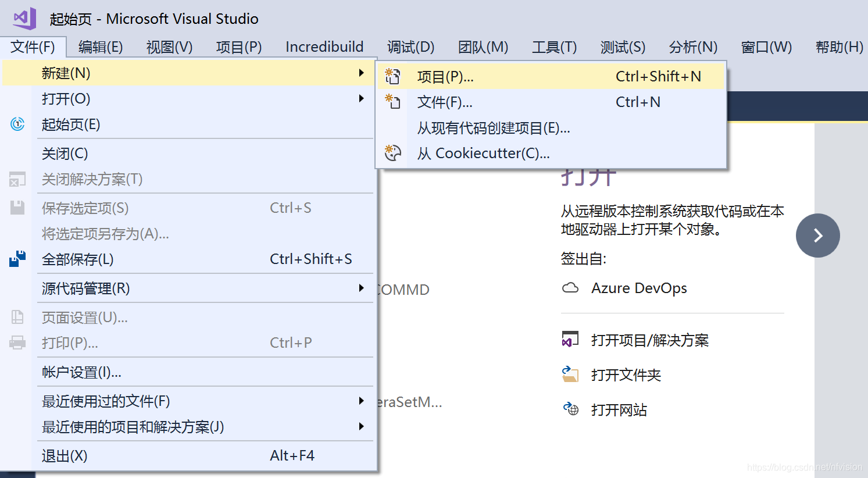The width and height of the screenshot is (868, 478).
Task: Select 关闭(C) menu entry
Action: pyautogui.click(x=188, y=153)
